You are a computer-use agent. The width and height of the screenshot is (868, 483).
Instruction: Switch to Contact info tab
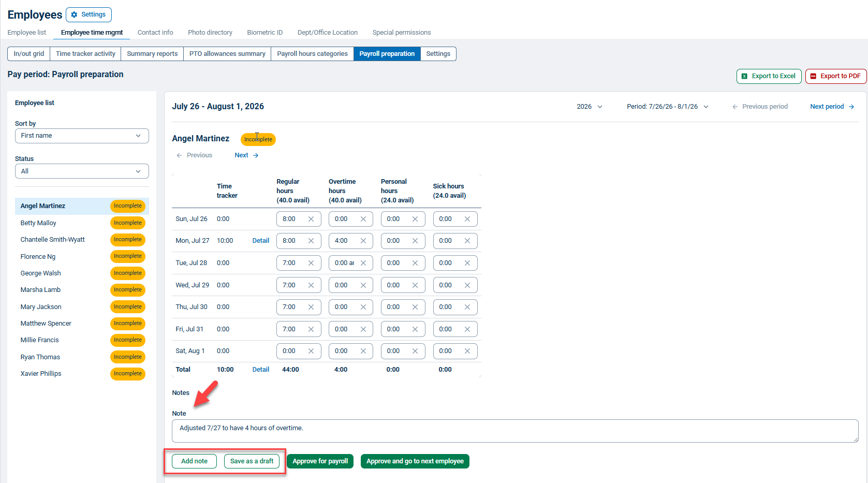click(155, 33)
